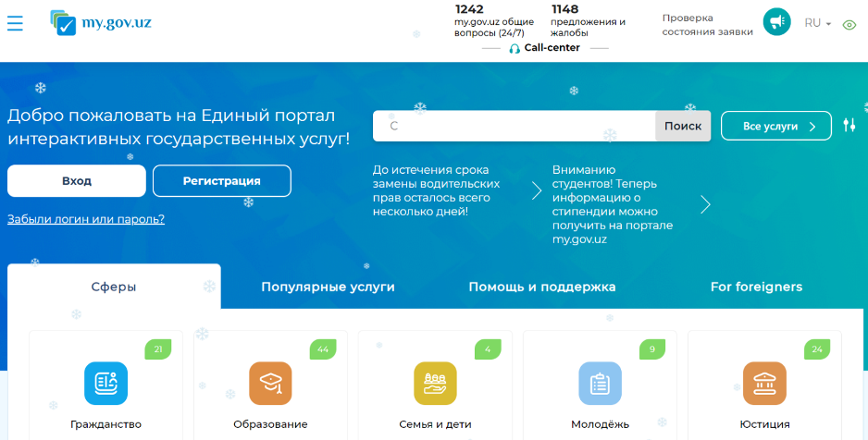Click the Call-center headset icon
Viewport: 868px width, 440px height.
[x=515, y=49]
